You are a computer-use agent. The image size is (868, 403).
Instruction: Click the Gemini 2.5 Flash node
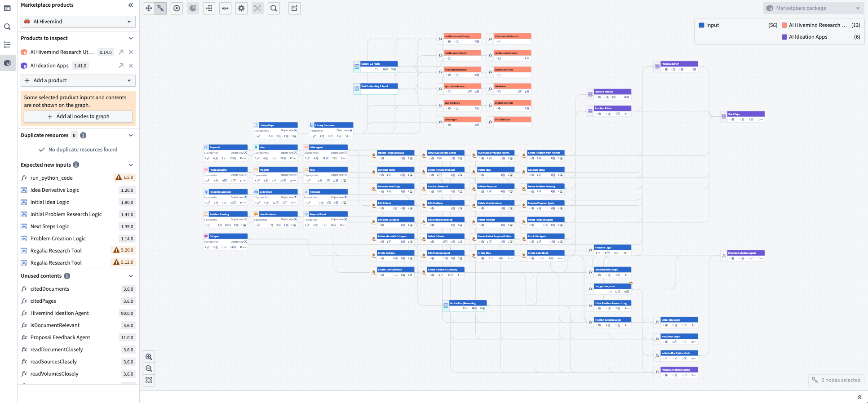click(x=376, y=66)
